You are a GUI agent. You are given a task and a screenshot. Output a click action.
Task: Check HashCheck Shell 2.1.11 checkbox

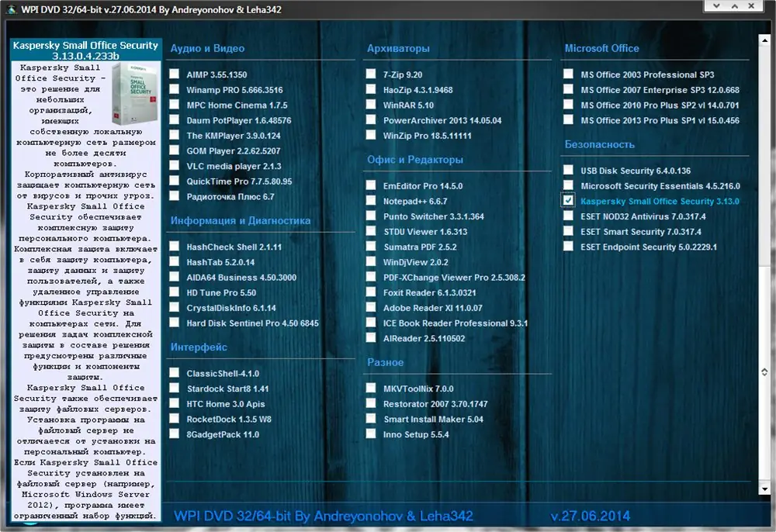(174, 246)
